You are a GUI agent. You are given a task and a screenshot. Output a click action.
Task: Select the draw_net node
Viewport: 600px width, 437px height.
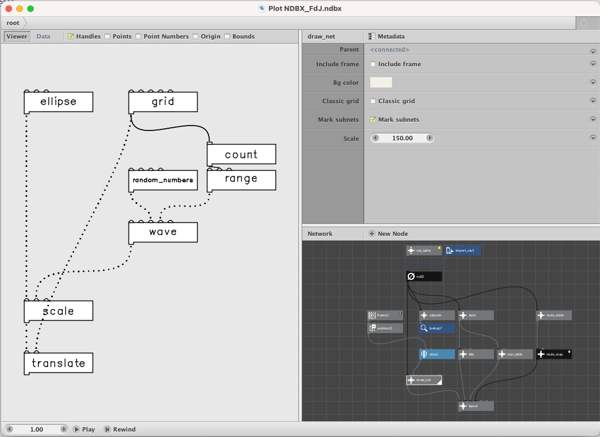coord(424,380)
